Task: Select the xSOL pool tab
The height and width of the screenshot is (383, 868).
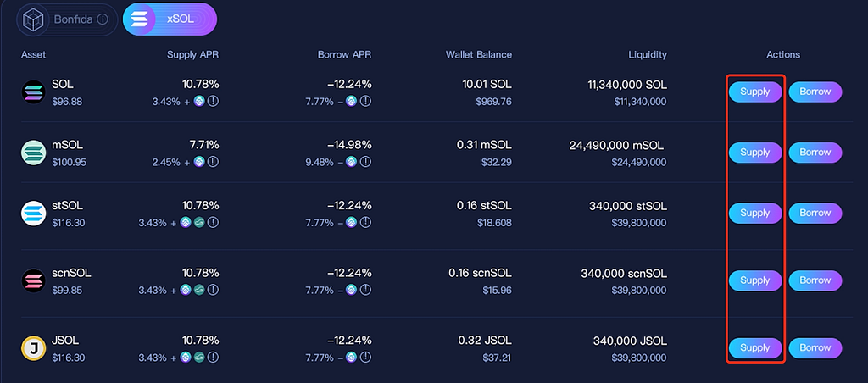Action: pos(170,19)
